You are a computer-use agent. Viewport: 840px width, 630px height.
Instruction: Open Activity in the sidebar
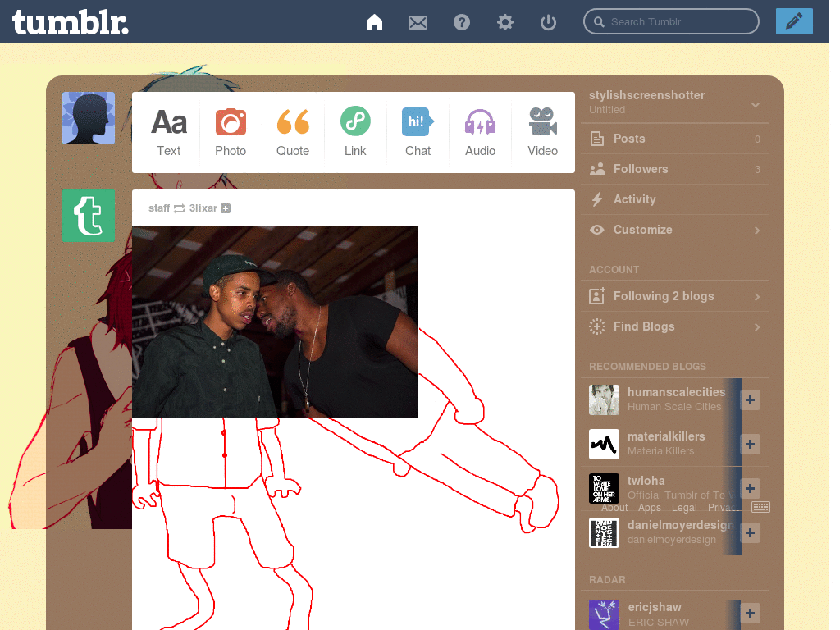point(674,199)
